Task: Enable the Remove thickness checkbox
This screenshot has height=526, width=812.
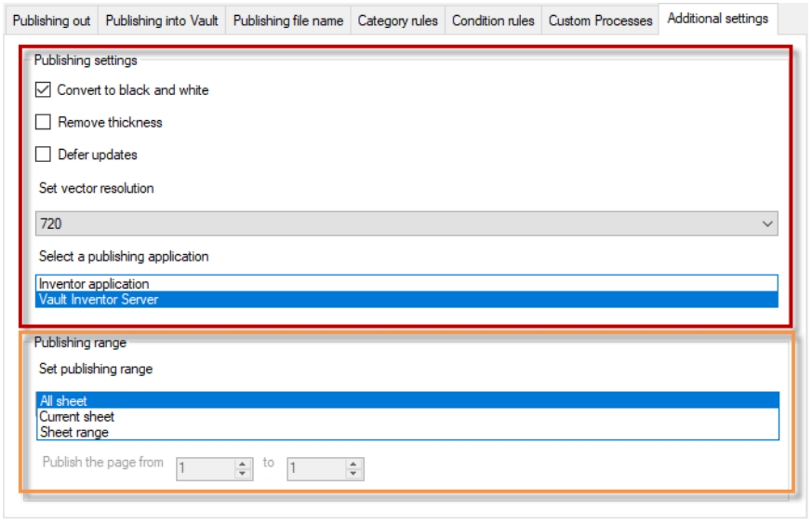Action: coord(43,122)
